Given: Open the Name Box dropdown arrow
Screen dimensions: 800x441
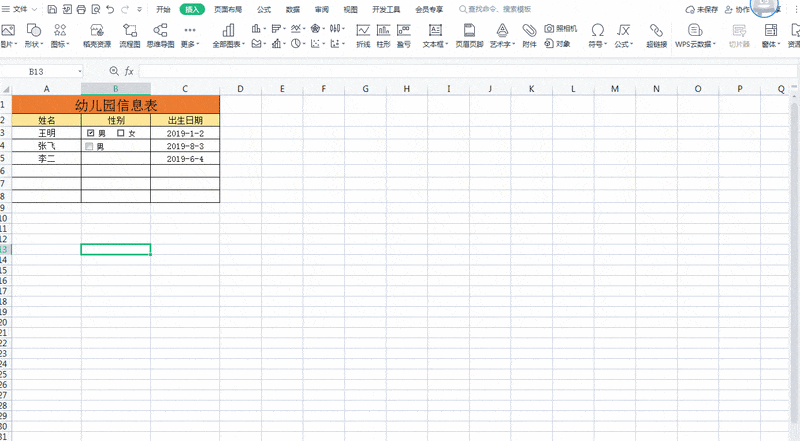Looking at the screenshot, I should click(80, 72).
